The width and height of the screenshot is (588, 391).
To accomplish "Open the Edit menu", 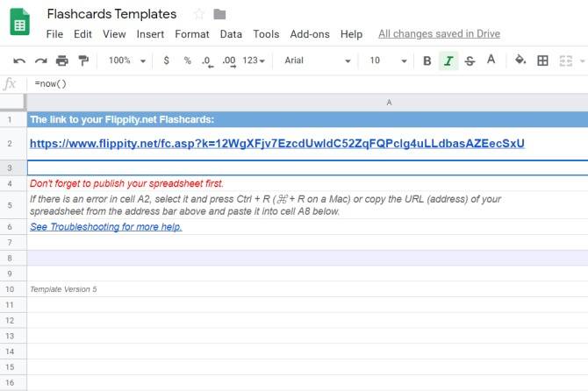I will pyautogui.click(x=82, y=34).
